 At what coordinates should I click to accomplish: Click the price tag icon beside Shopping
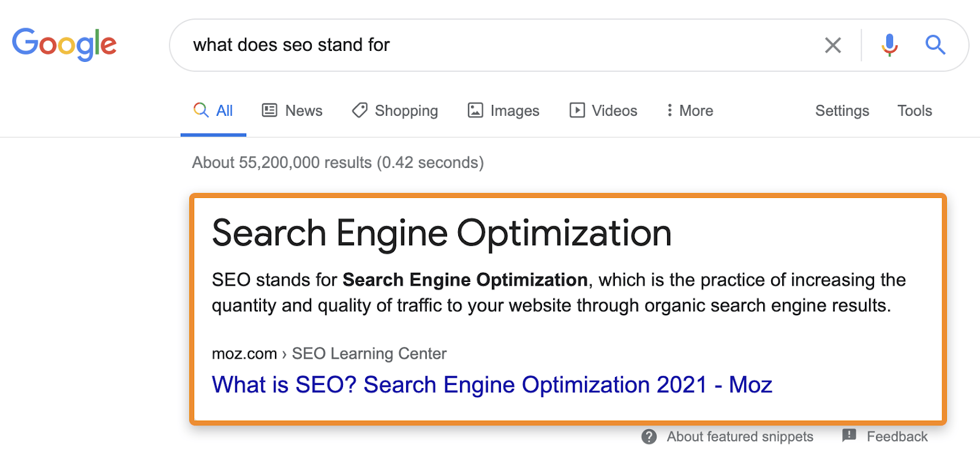[x=360, y=110]
